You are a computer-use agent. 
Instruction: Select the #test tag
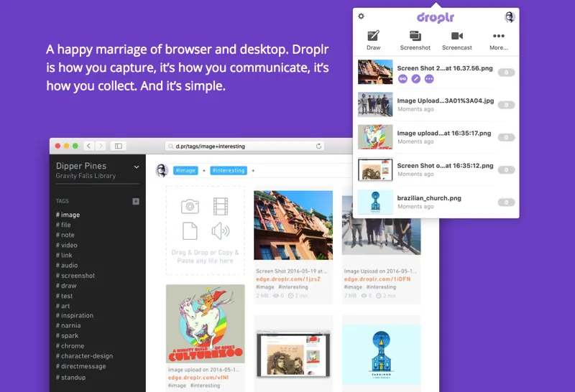click(x=64, y=296)
